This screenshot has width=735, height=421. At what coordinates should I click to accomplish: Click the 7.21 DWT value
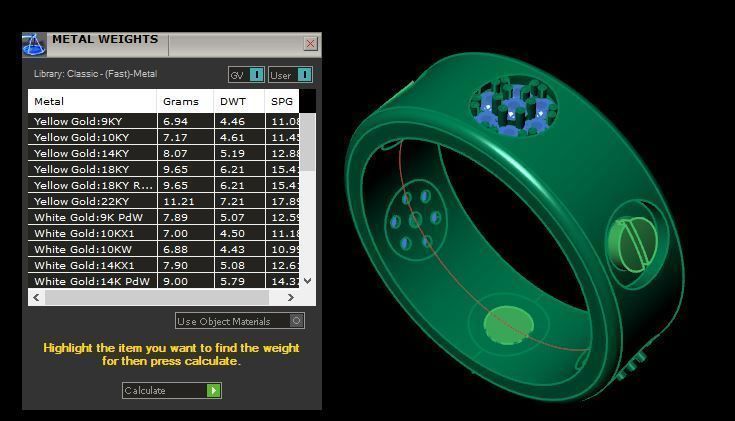click(x=232, y=201)
